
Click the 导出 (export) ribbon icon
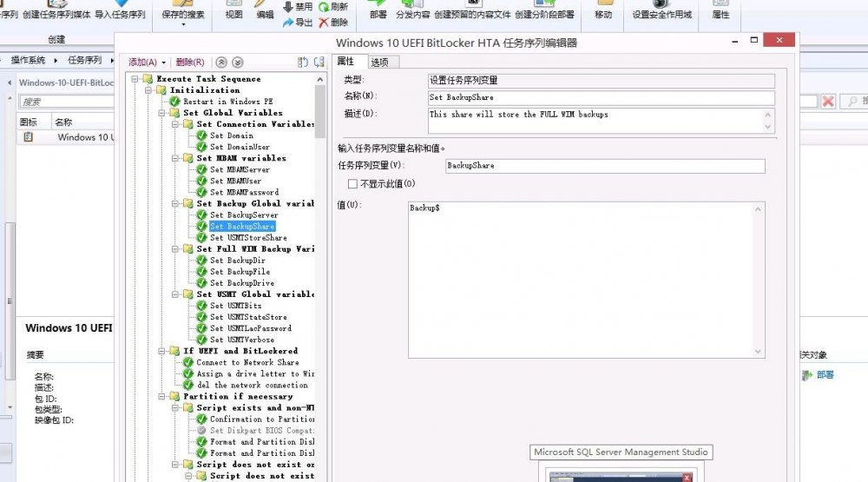(288, 23)
